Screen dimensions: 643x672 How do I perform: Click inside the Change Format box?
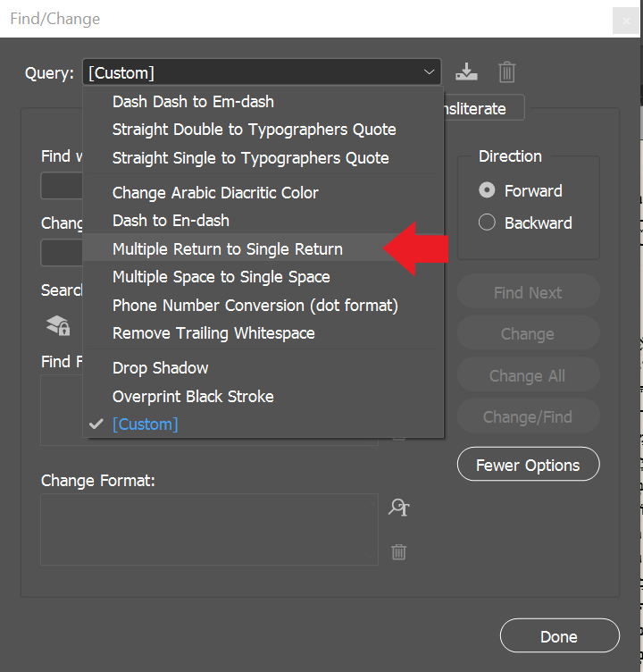209,529
